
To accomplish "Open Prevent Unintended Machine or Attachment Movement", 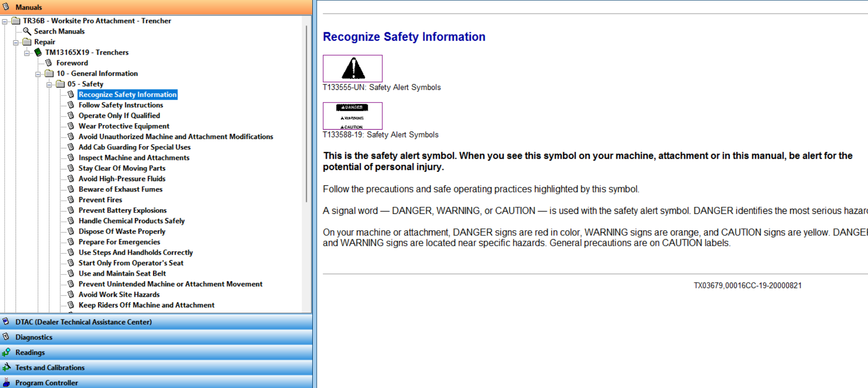I will 171,284.
